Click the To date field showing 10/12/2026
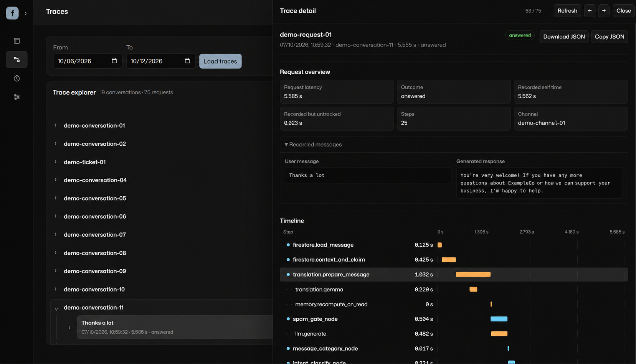The image size is (636, 364). [x=160, y=61]
